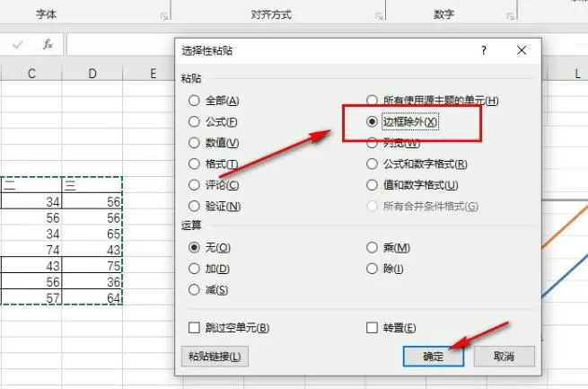
Task: Click column D cell containing 64
Action: point(92,297)
